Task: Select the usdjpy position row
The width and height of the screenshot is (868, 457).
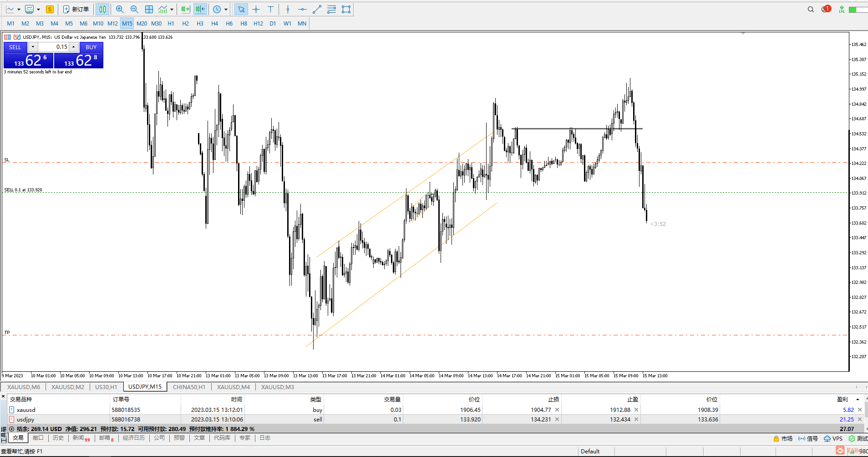Action: 435,419
